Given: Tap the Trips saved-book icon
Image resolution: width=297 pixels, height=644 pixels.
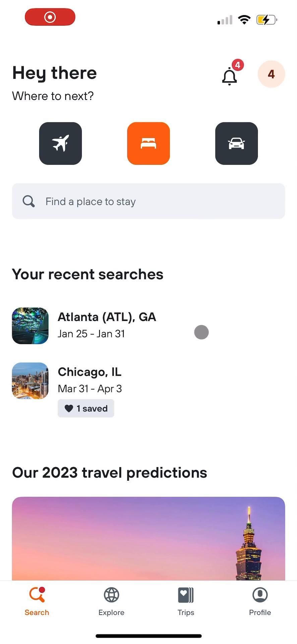Looking at the screenshot, I should 186,595.
